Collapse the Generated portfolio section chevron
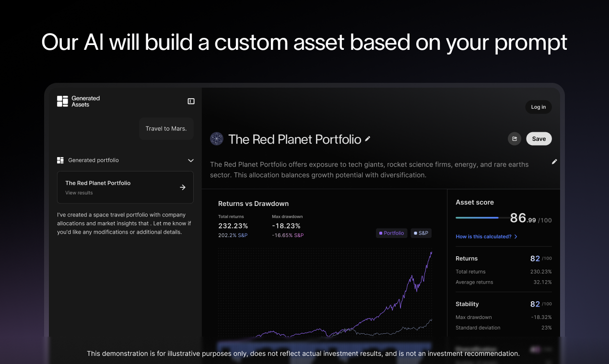The height and width of the screenshot is (364, 609). (x=191, y=160)
